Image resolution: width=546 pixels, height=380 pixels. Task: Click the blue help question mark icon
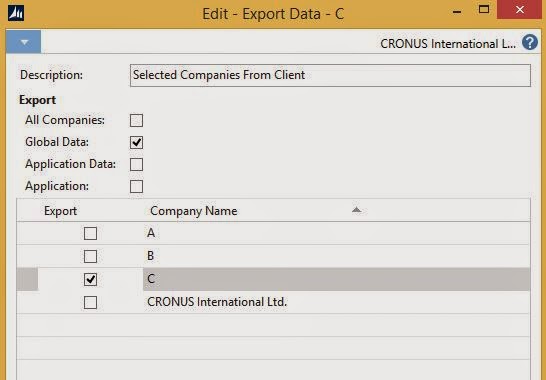(x=530, y=42)
